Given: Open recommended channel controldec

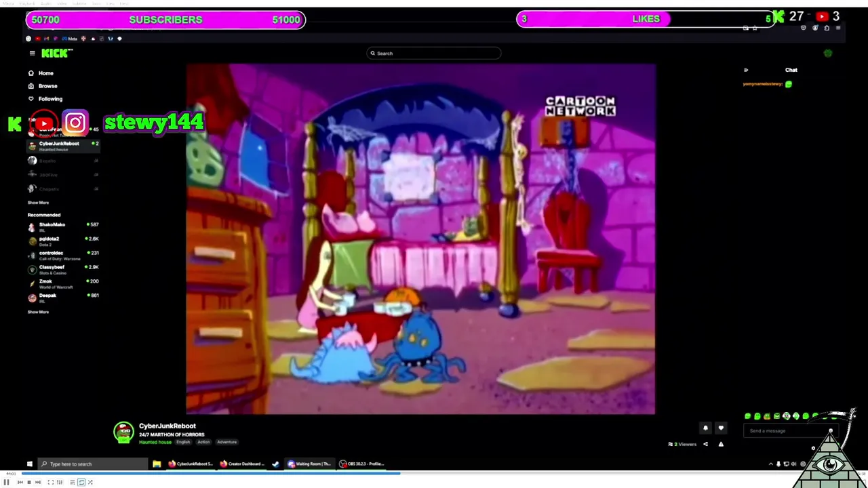Looking at the screenshot, I should pyautogui.click(x=63, y=255).
